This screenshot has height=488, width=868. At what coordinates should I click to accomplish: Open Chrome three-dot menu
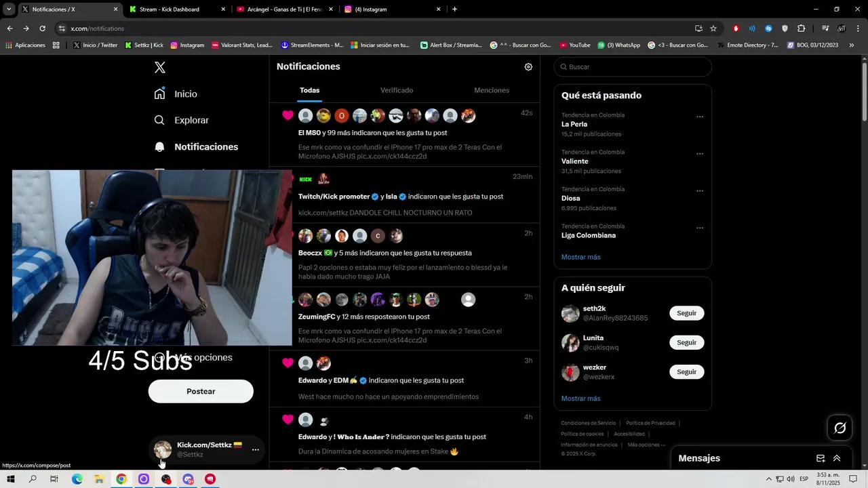[x=858, y=28]
